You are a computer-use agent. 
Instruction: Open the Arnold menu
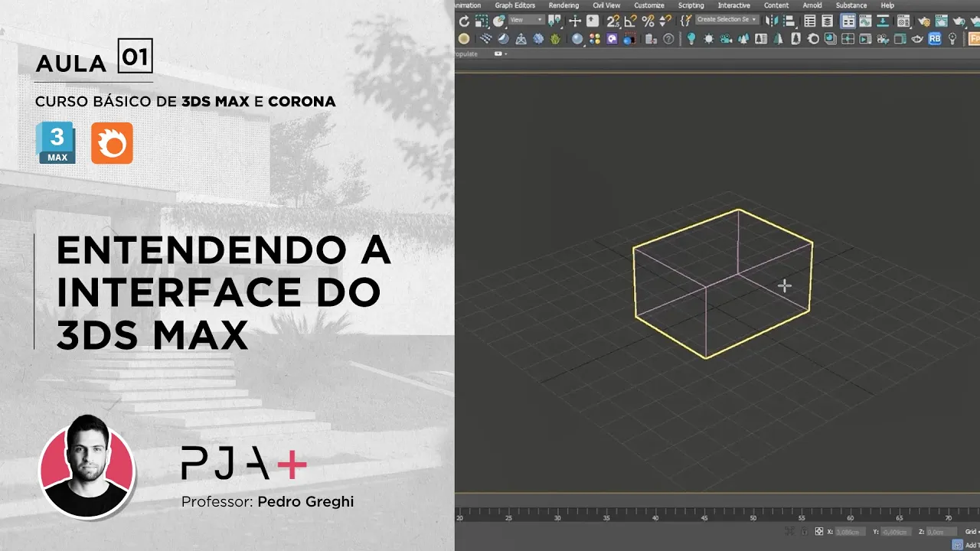point(812,5)
